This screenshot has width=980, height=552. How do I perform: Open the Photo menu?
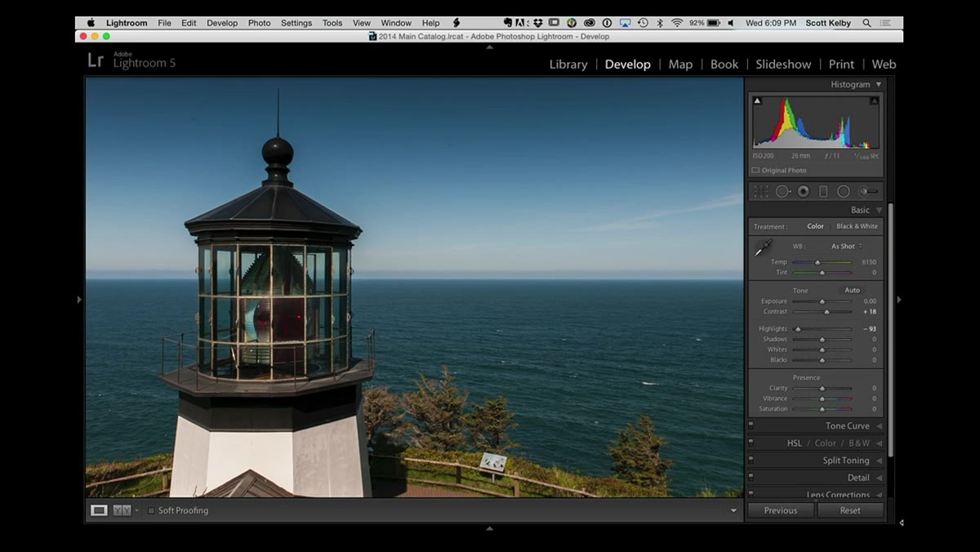tap(259, 23)
